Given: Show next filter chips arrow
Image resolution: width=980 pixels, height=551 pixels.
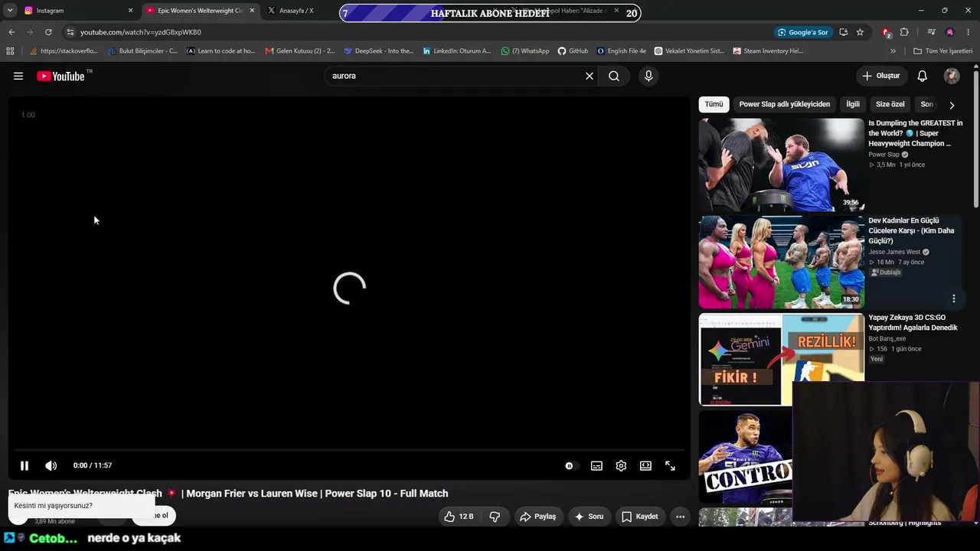Looking at the screenshot, I should pyautogui.click(x=952, y=105).
